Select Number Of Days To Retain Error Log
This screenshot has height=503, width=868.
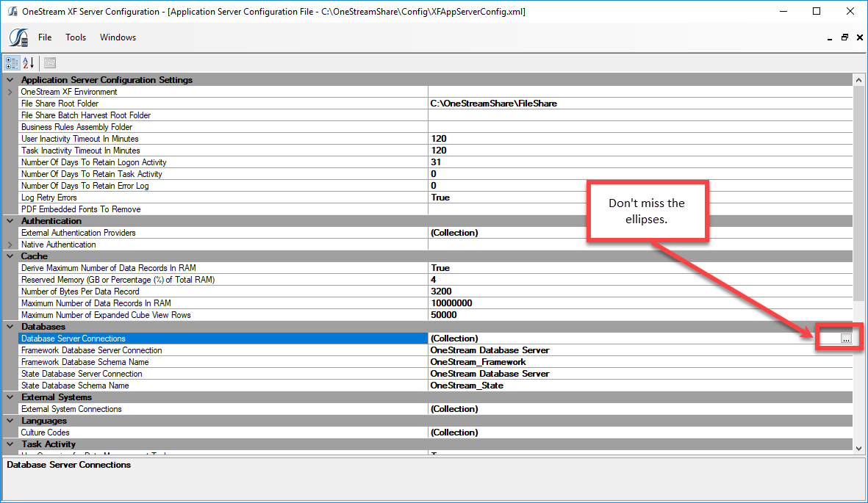coord(436,186)
